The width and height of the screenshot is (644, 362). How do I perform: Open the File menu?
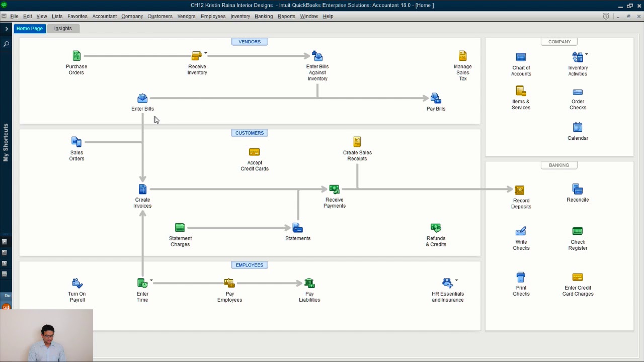click(14, 16)
